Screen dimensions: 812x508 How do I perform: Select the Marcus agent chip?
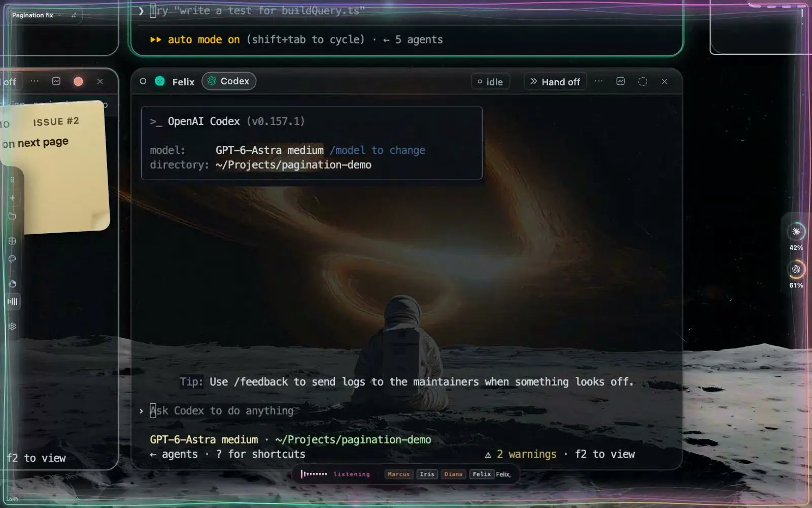pos(399,474)
